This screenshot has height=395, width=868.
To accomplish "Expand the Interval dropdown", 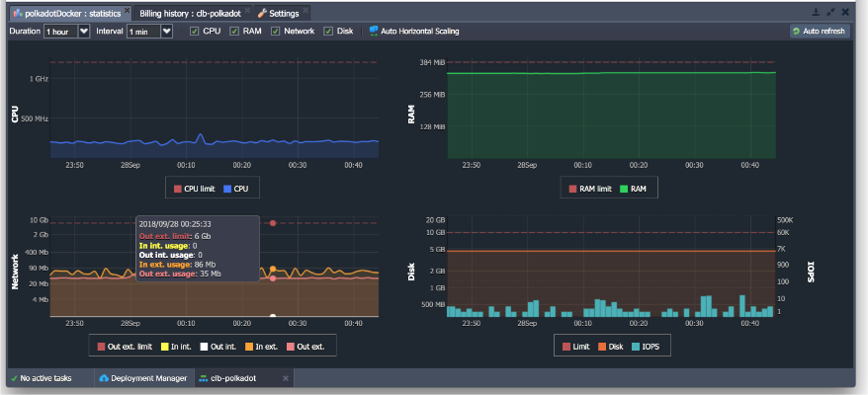I will (x=167, y=32).
